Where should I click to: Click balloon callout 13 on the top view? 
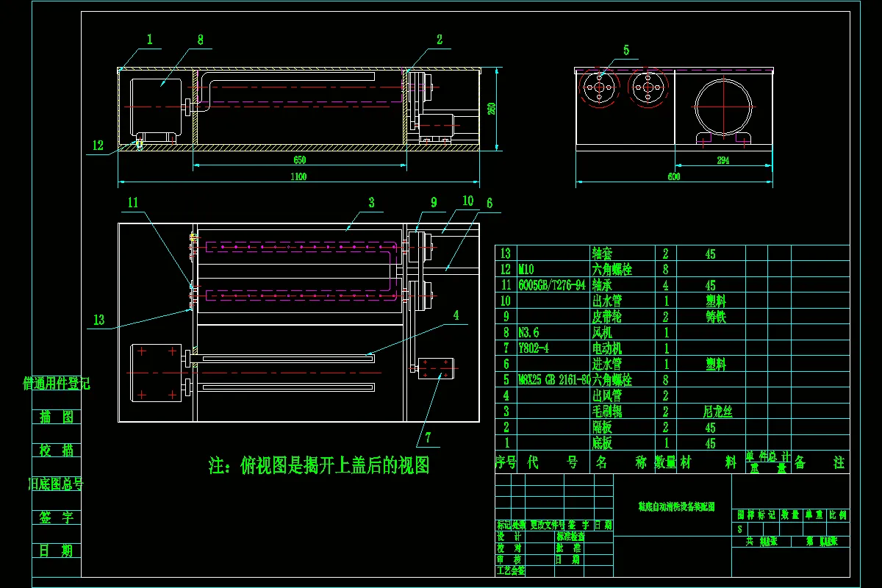(98, 320)
